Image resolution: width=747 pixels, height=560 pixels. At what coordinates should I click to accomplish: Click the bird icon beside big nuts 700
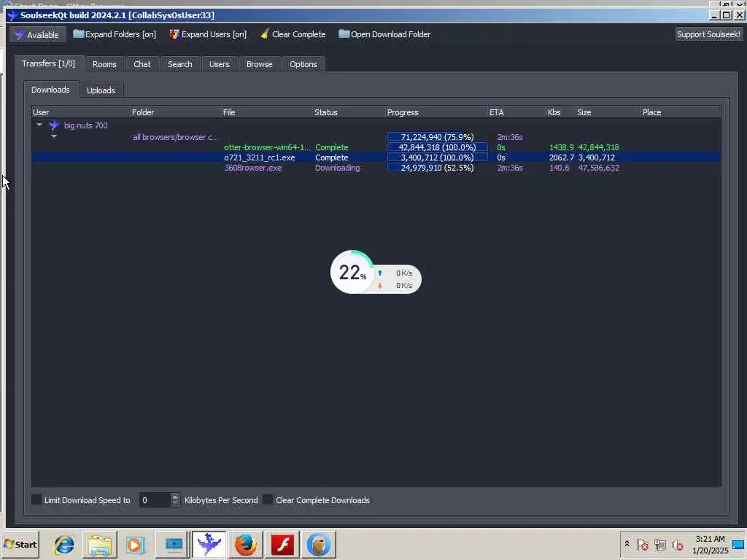pos(54,125)
